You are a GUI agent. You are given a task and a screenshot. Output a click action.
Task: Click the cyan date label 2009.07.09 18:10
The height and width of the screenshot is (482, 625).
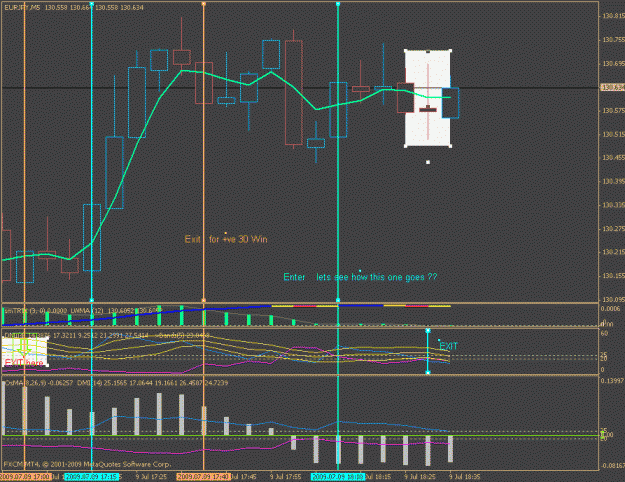pos(338,477)
